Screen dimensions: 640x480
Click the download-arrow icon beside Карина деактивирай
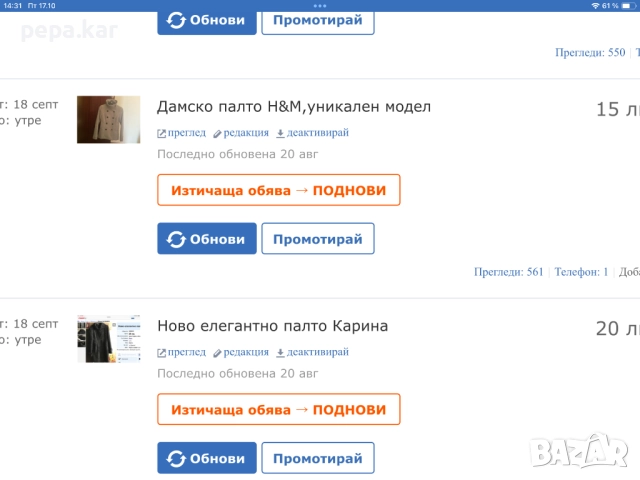280,353
